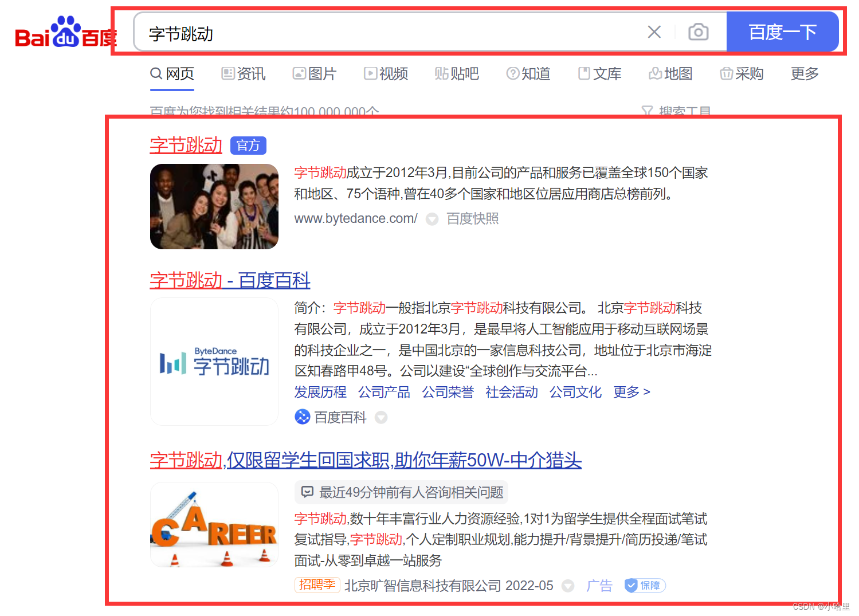The width and height of the screenshot is (859, 616).
Task: Click the 广告 label
Action: click(x=599, y=586)
